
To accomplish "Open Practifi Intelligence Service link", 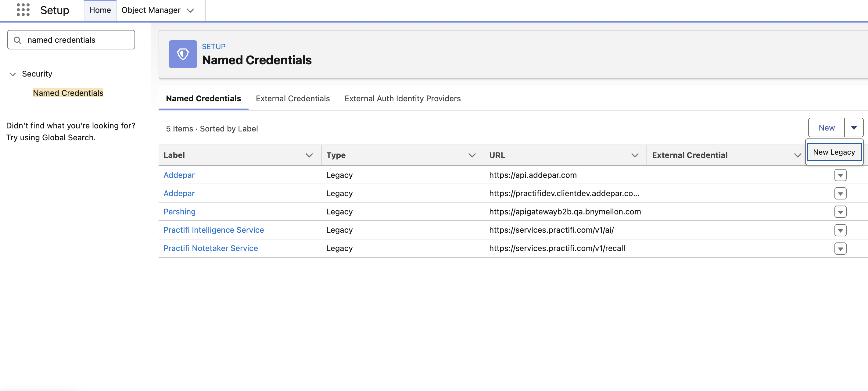I will [213, 230].
